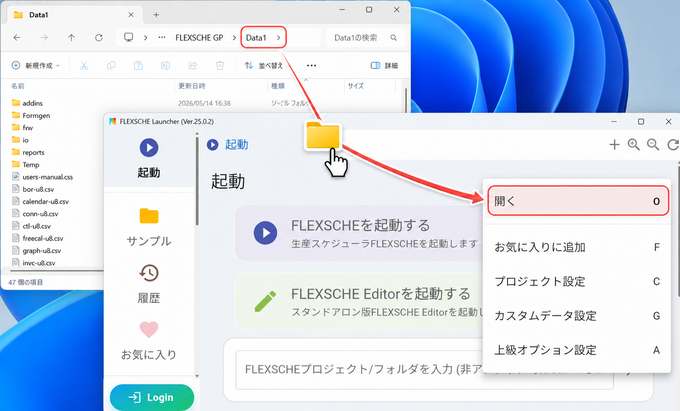The image size is (680, 411).
Task: Open a new Explorer tab with plus
Action: pyautogui.click(x=156, y=15)
